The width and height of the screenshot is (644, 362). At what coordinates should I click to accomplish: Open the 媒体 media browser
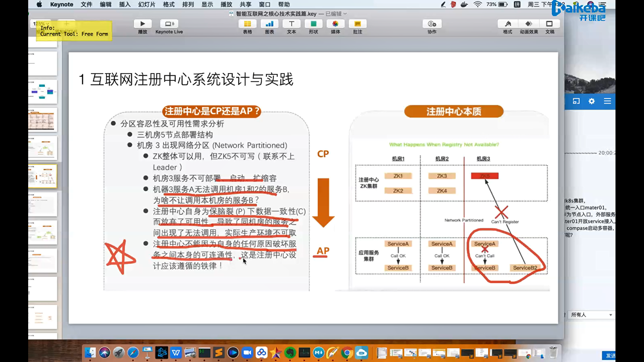pyautogui.click(x=335, y=24)
